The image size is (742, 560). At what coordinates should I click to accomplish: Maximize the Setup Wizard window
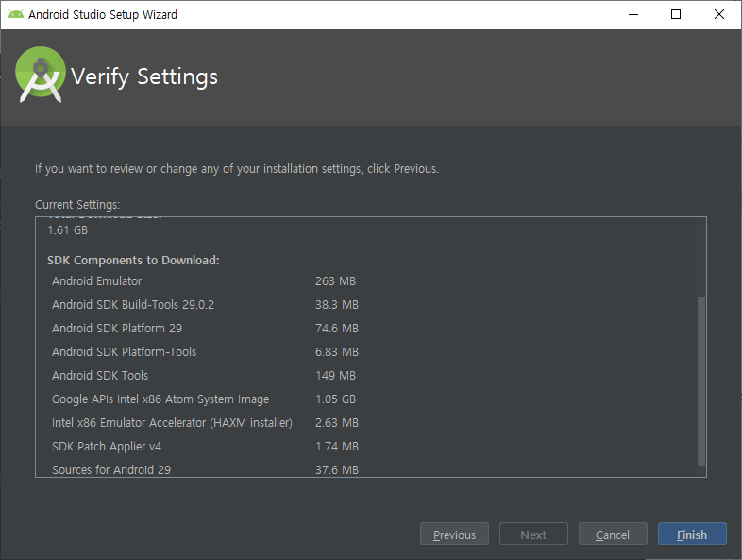676,14
